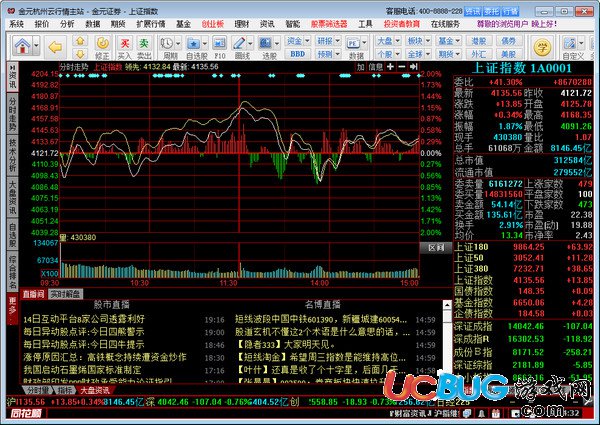Open news 涨停原因汇总：高铁概念持续遭资金炒作
This screenshot has width=600, height=425.
(104, 357)
